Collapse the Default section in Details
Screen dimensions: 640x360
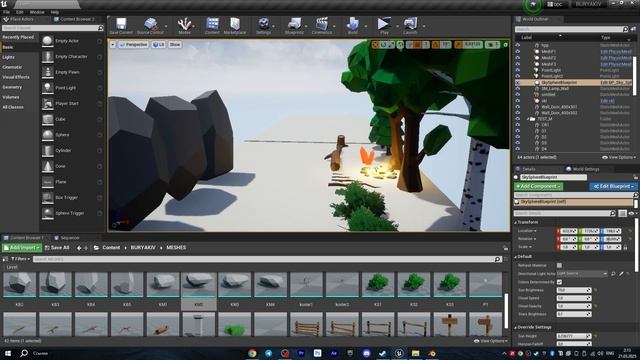click(x=516, y=257)
